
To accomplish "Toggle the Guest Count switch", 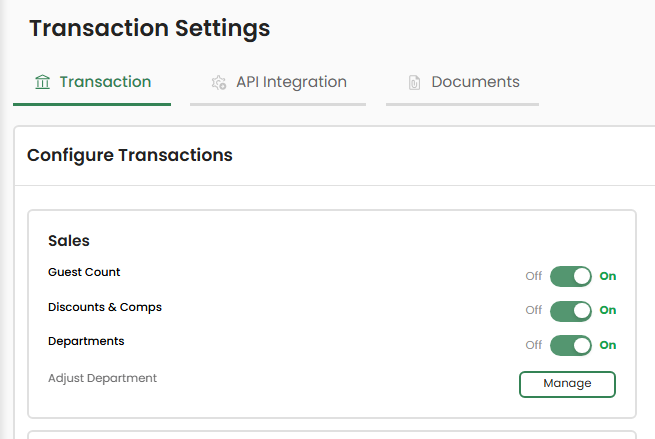I will pos(571,276).
